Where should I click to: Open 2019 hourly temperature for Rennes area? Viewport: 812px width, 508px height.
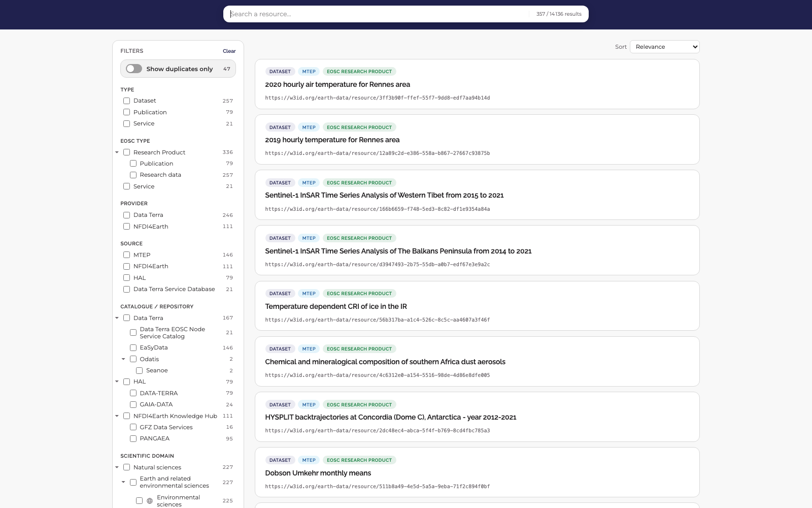click(332, 140)
